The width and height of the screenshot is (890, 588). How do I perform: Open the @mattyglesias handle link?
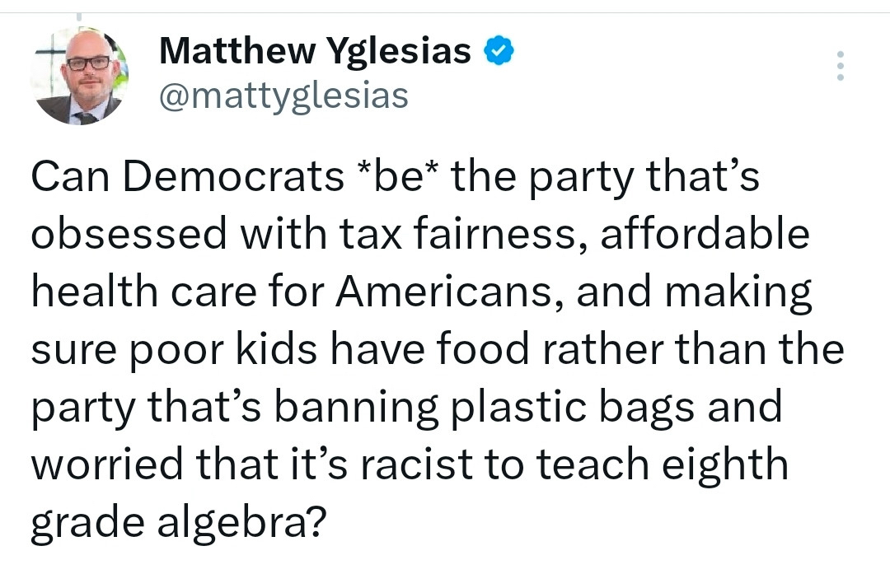coord(283,96)
